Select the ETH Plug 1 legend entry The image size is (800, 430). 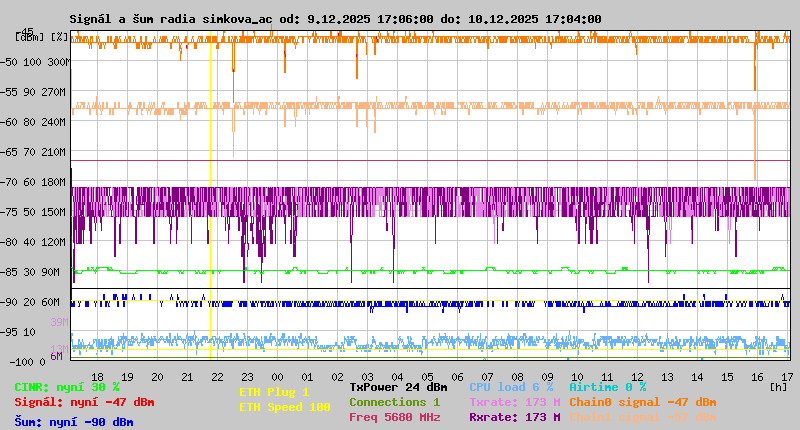pyautogui.click(x=274, y=392)
